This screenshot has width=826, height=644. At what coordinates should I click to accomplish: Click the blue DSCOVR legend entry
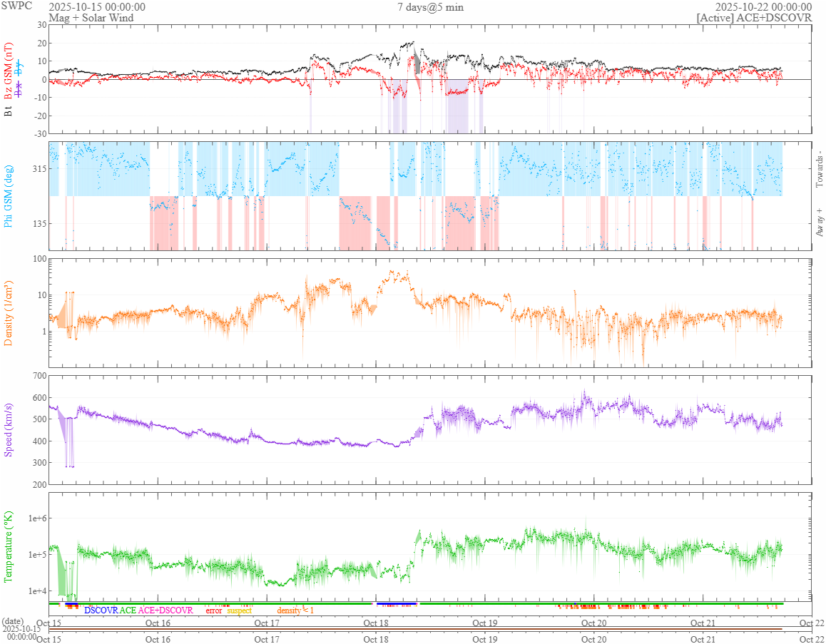[101, 610]
